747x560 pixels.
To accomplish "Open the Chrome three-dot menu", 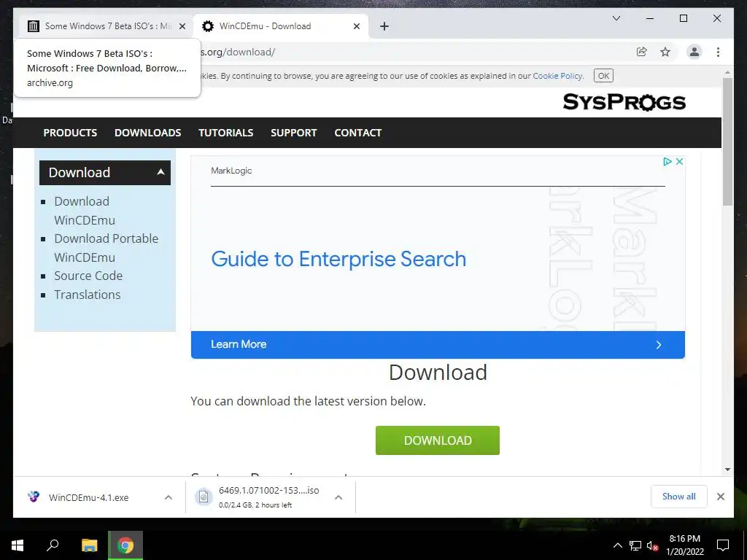I will (718, 52).
